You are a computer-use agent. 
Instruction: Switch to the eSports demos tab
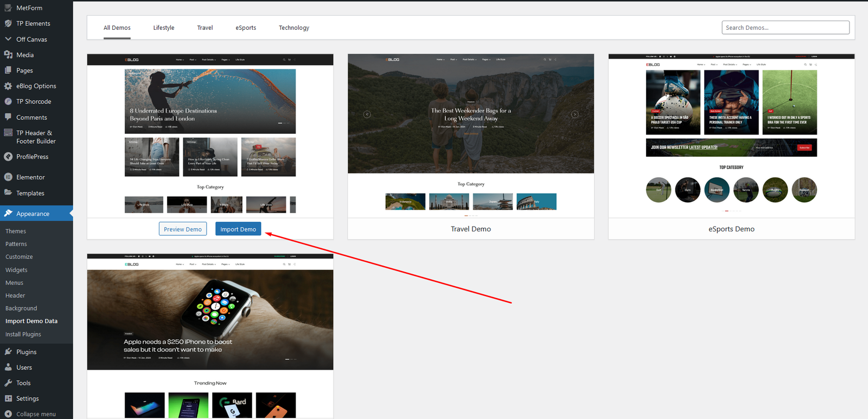pos(246,28)
